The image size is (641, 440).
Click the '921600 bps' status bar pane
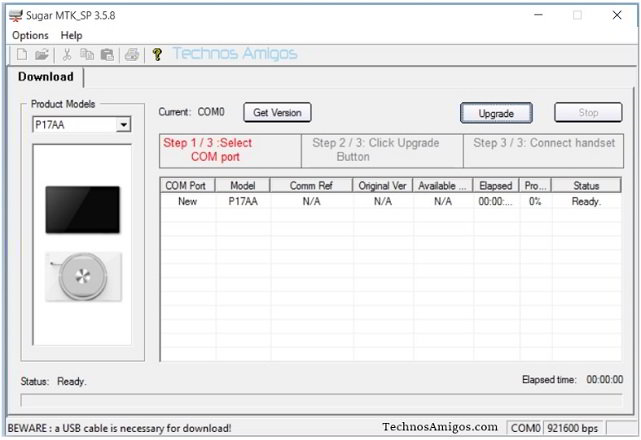572,428
